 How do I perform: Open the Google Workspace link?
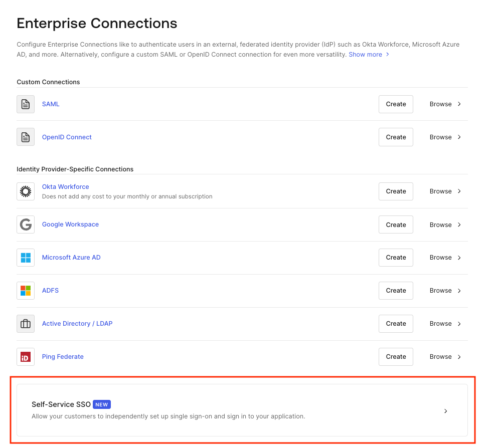coord(70,225)
